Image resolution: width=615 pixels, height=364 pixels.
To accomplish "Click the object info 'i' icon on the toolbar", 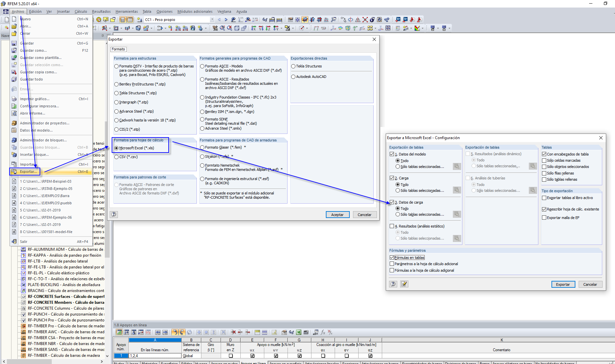I will [372, 20].
